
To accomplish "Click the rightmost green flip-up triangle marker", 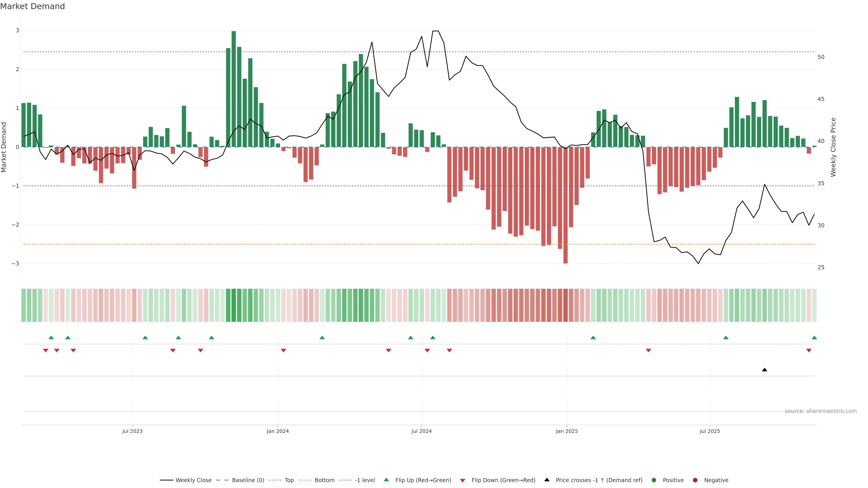I will 814,338.
